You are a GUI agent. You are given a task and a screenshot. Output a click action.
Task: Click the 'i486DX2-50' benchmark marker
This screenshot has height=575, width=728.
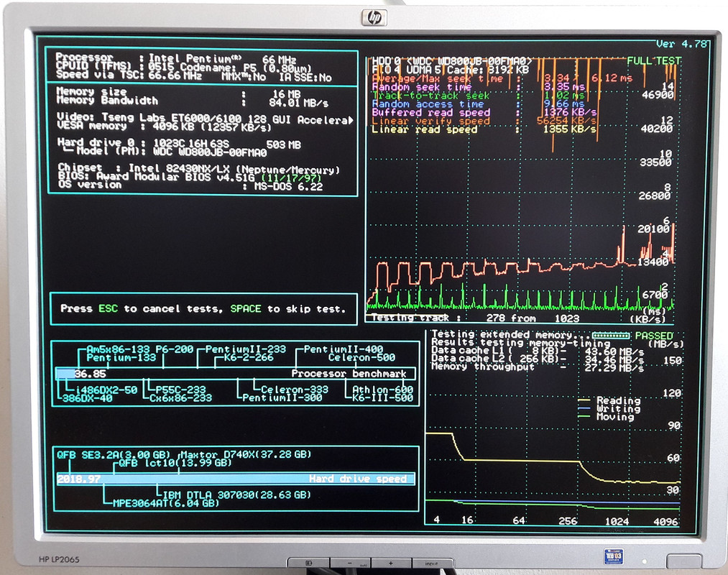click(106, 390)
